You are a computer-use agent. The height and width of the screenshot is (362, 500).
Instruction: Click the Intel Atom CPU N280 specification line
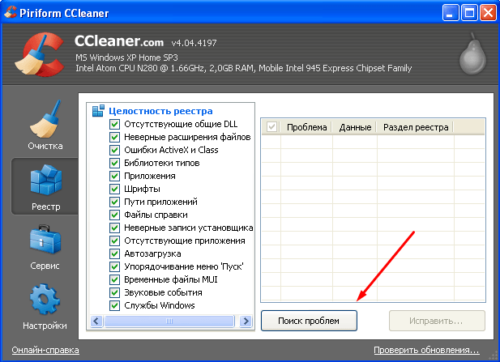pyautogui.click(x=244, y=68)
